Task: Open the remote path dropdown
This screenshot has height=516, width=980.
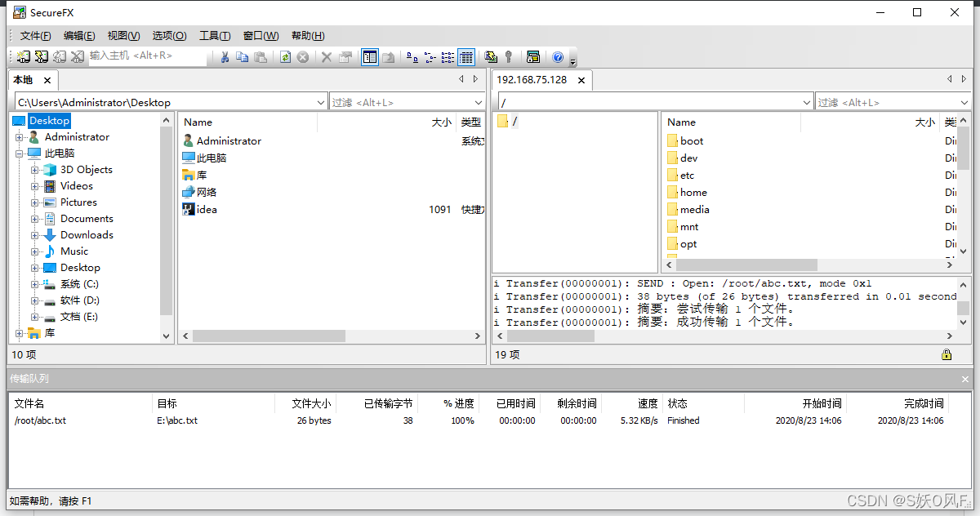Action: point(807,102)
